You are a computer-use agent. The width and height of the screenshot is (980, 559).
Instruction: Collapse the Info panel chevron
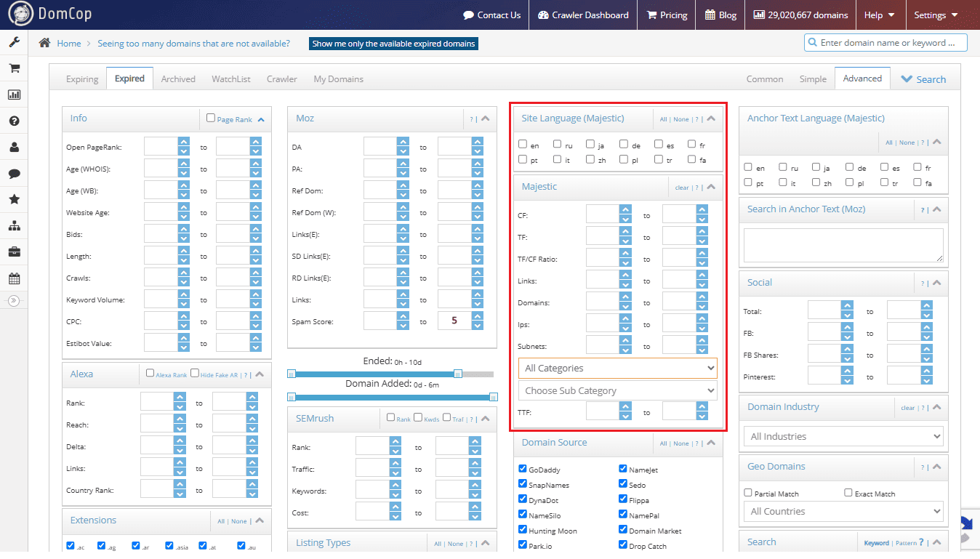tap(261, 119)
